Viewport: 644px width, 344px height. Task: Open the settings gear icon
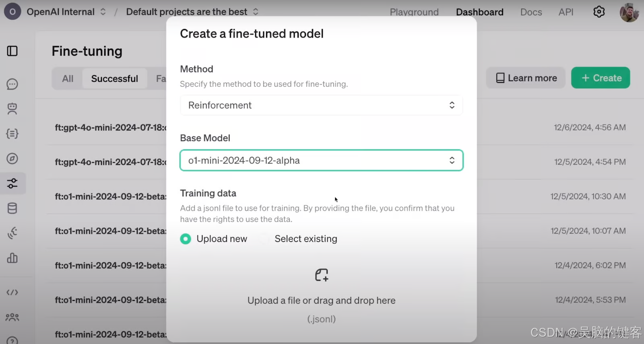(599, 12)
